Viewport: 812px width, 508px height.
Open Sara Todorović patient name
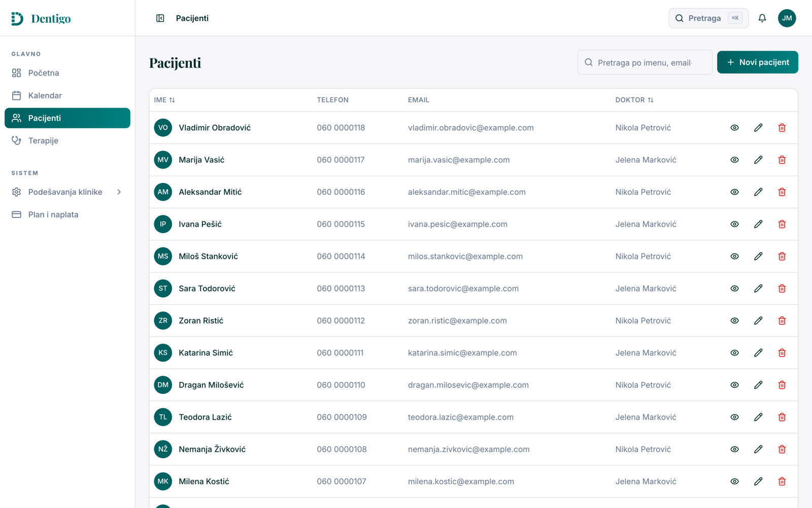pyautogui.click(x=207, y=289)
